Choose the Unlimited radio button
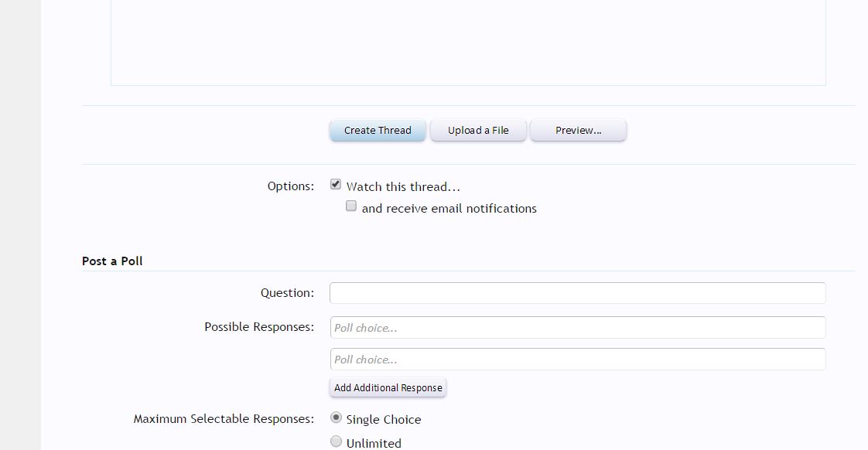Image resolution: width=868 pixels, height=450 pixels. pos(336,441)
